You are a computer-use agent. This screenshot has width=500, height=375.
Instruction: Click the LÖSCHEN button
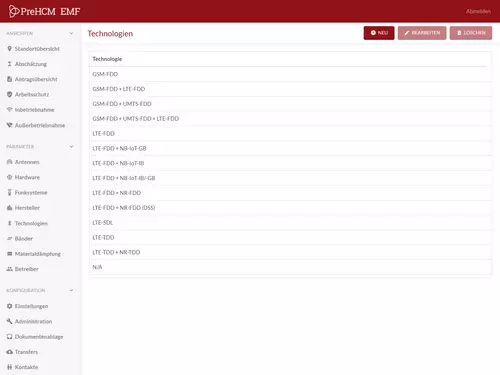coord(471,33)
